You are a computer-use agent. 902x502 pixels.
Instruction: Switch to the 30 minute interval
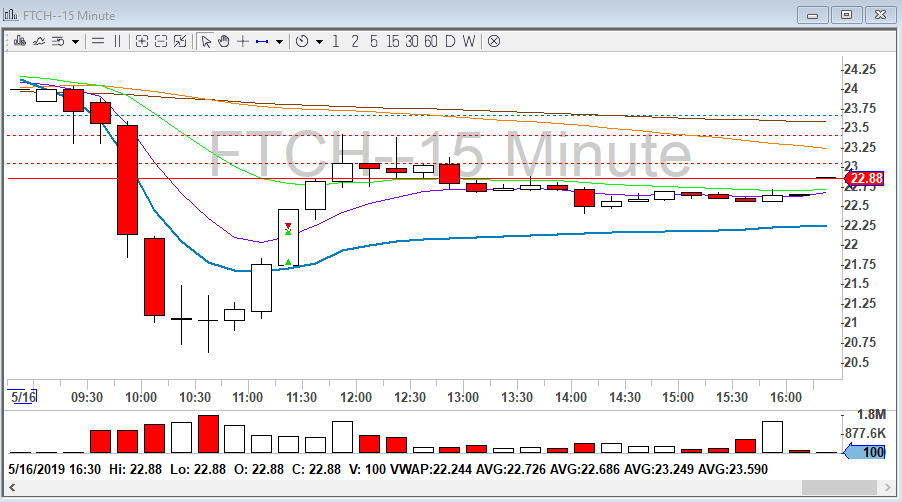(412, 41)
